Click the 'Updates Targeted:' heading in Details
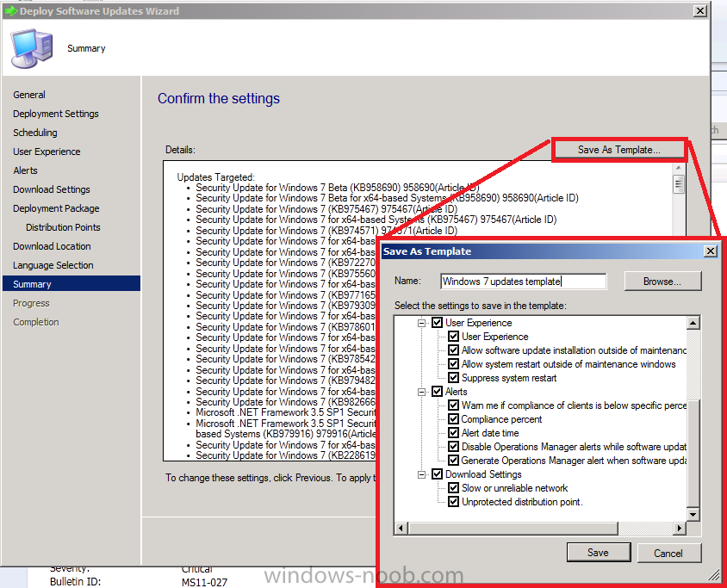The width and height of the screenshot is (727, 588). (216, 177)
